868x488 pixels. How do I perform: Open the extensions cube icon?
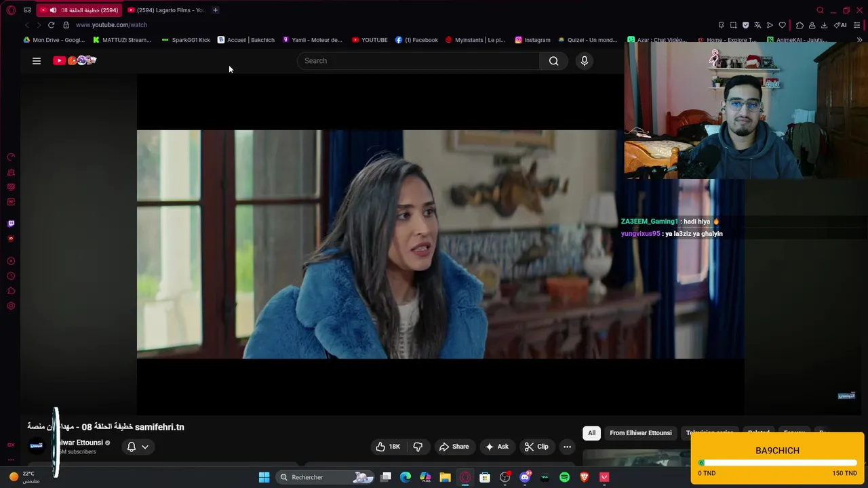(x=800, y=25)
